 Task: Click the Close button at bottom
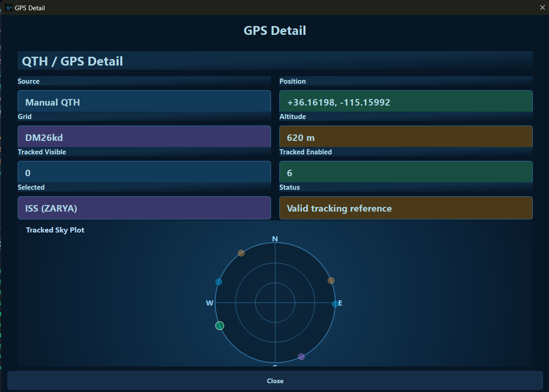pos(275,381)
